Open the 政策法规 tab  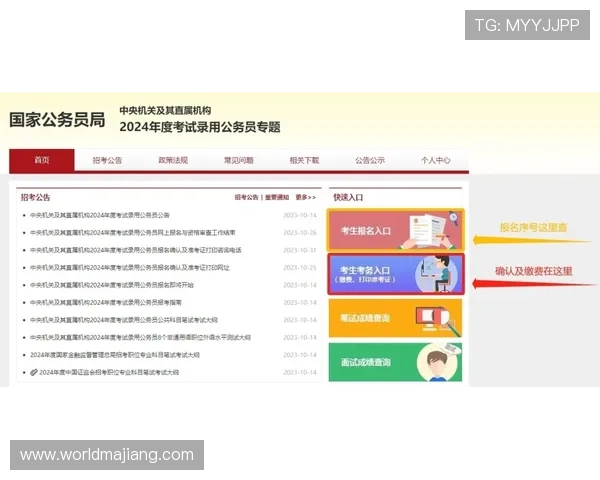pyautogui.click(x=173, y=160)
